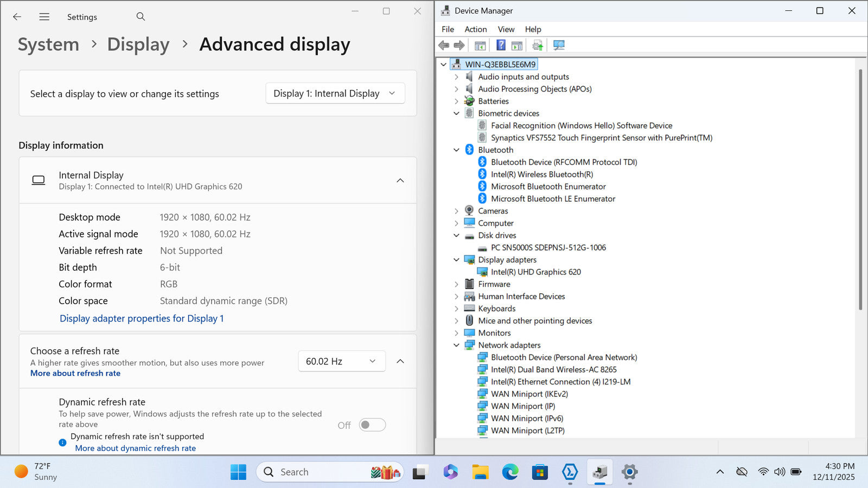Collapse the Bluetooth tree node
This screenshot has height=488, width=868.
click(456, 150)
